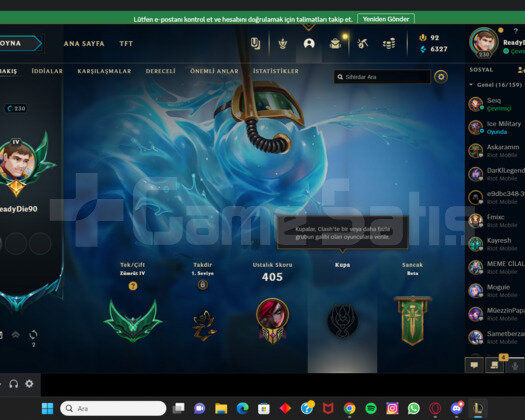Click the double chevron rank icon

pyautogui.click(x=15, y=335)
